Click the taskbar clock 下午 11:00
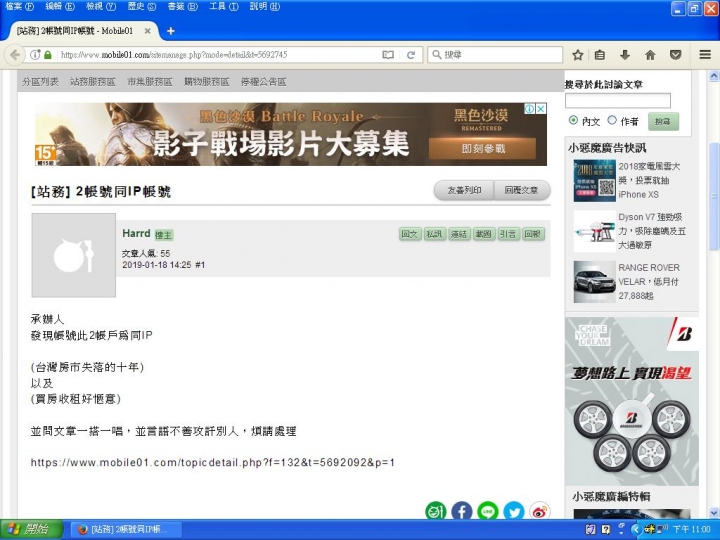The height and width of the screenshot is (540, 720). (x=692, y=529)
